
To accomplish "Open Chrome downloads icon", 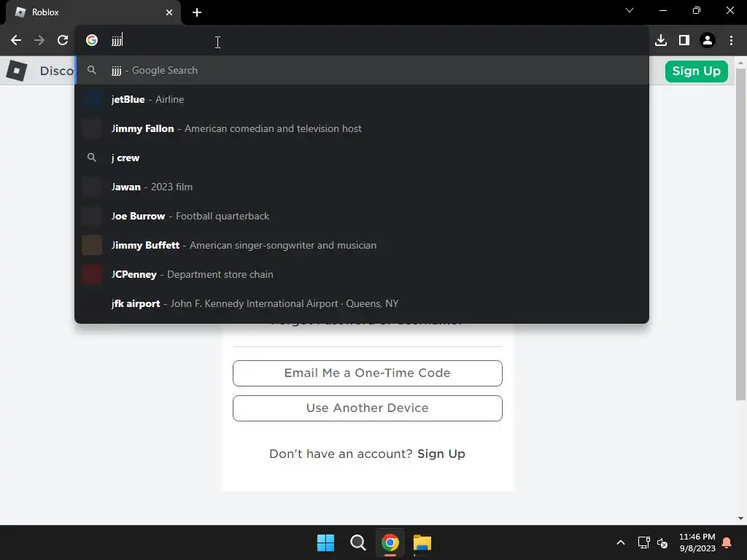I will pyautogui.click(x=661, y=41).
